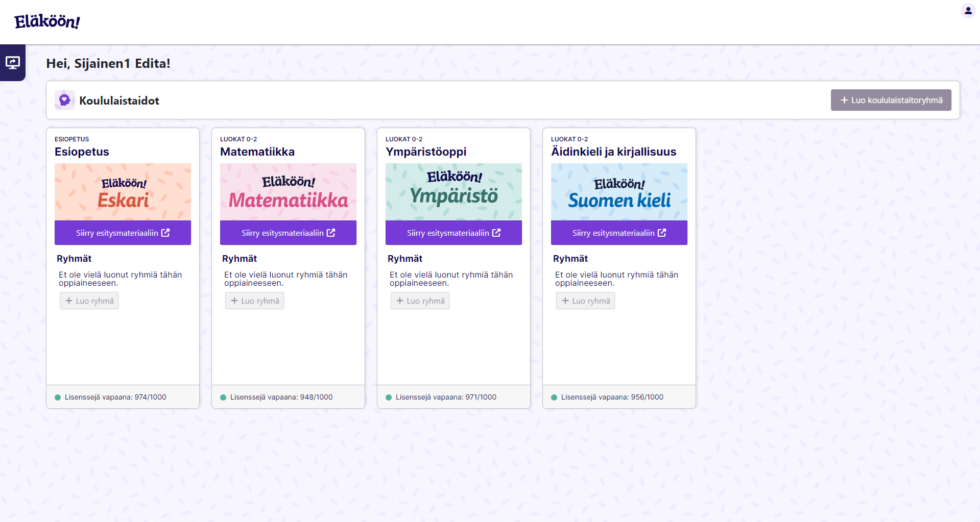The image size is (980, 522).
Task: Click the no-groups message in Matematiikka card
Action: point(286,279)
